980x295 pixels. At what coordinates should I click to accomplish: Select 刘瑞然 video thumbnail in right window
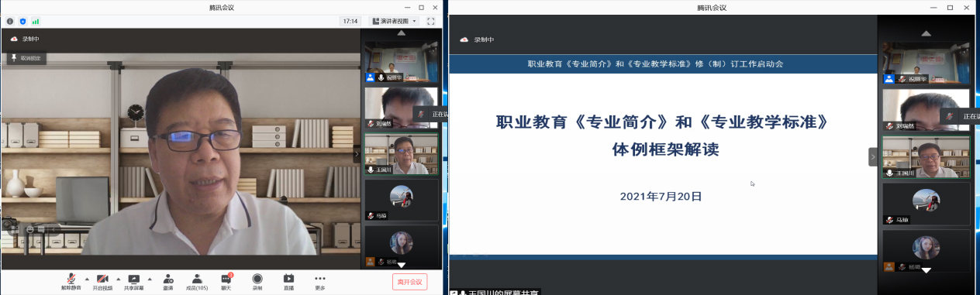point(926,110)
